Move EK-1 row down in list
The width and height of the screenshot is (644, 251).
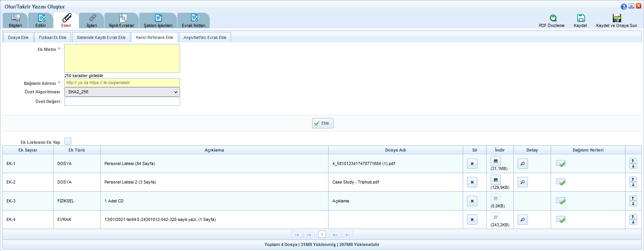pos(633,167)
